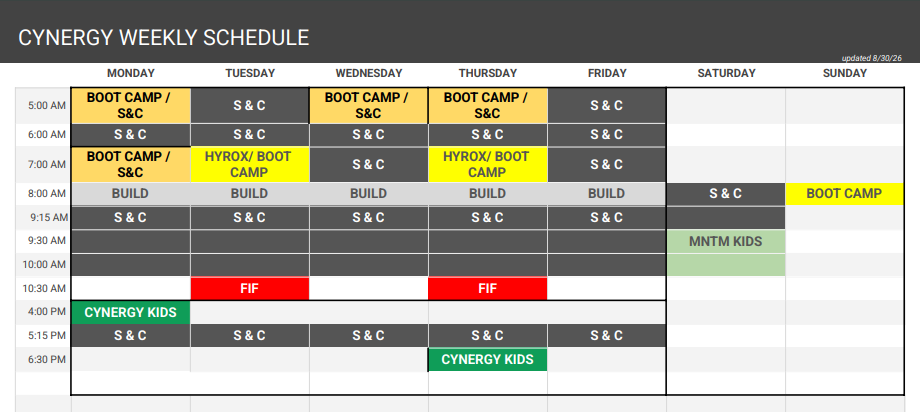Click the Monday column header
The image size is (920, 412).
click(x=131, y=73)
